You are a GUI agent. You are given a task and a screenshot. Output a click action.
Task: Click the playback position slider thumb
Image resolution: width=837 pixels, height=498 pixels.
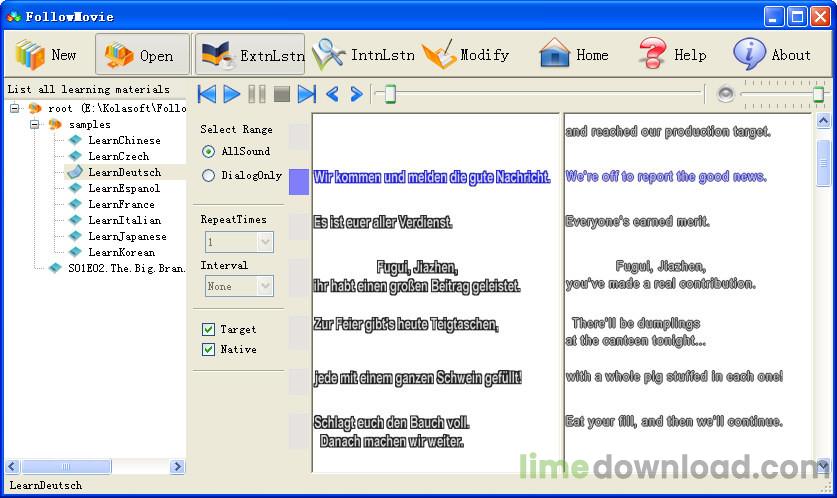pyautogui.click(x=390, y=94)
